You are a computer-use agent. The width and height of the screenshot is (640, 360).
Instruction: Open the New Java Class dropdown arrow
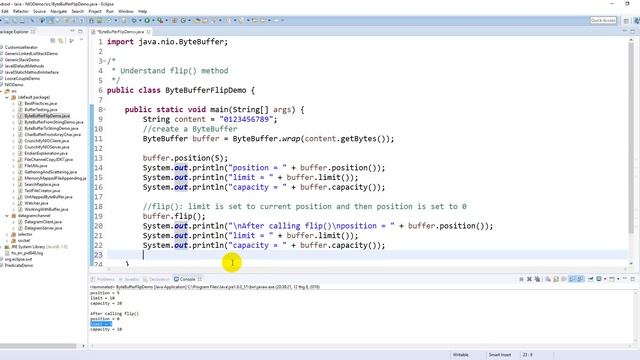[189, 20]
